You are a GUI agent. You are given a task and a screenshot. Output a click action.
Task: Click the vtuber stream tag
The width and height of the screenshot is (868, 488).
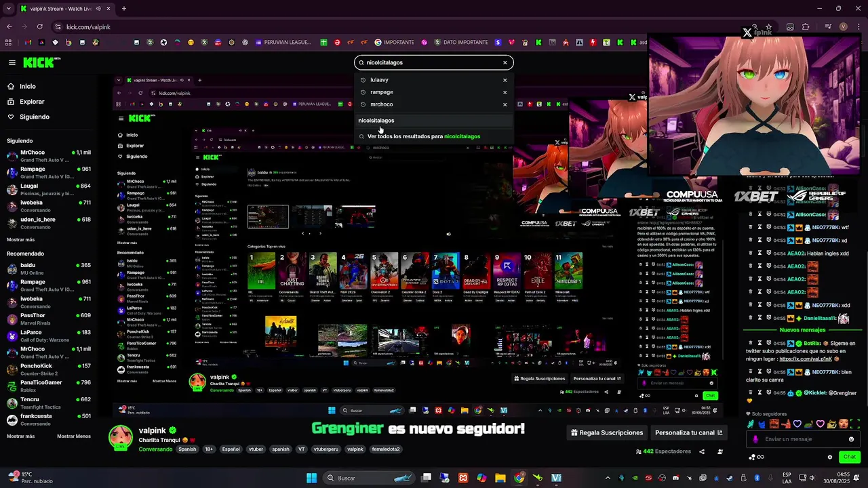tap(256, 449)
